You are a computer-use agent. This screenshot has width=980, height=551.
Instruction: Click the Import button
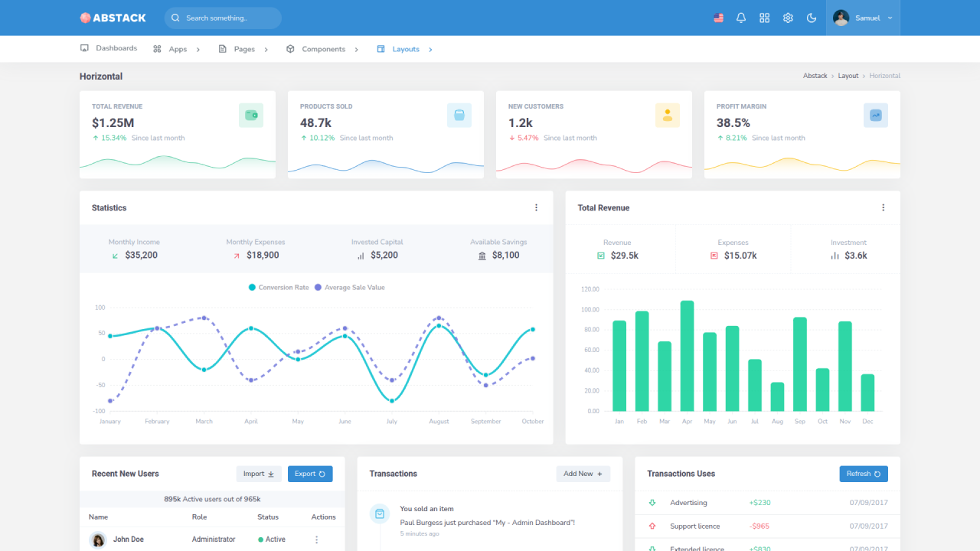click(x=259, y=474)
